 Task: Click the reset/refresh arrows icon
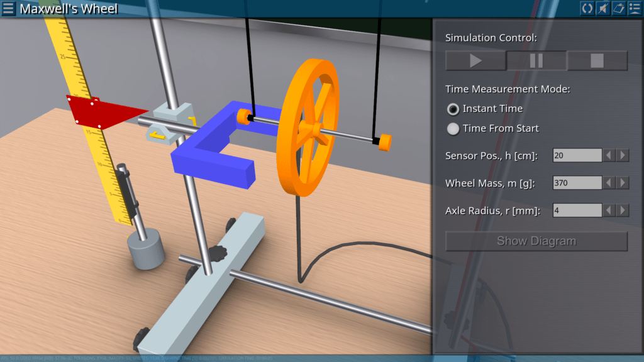click(x=587, y=8)
